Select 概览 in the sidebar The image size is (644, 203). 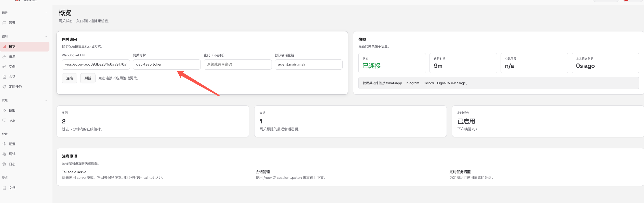click(25, 47)
